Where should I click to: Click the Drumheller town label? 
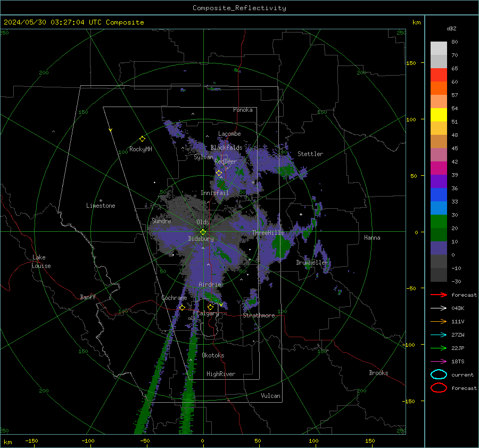pos(312,263)
